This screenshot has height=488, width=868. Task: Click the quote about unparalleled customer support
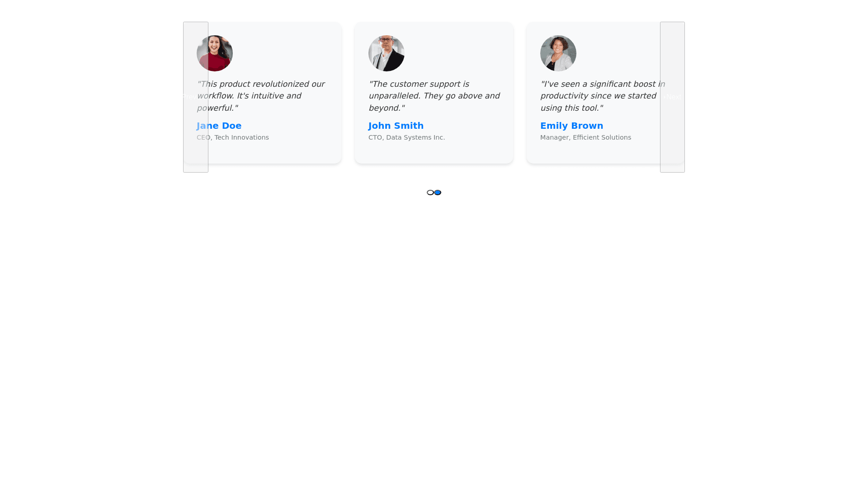pos(434,96)
